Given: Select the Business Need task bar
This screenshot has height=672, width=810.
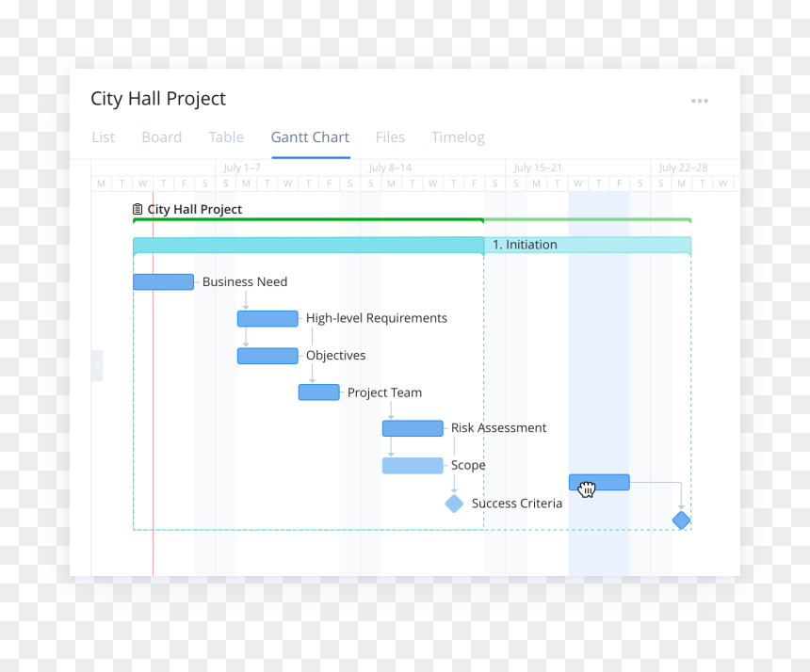Looking at the screenshot, I should point(163,281).
